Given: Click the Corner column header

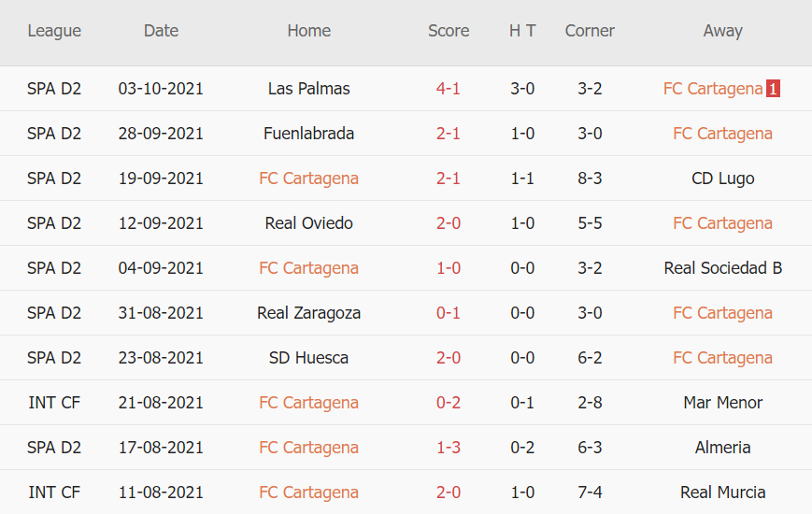Looking at the screenshot, I should tap(590, 31).
